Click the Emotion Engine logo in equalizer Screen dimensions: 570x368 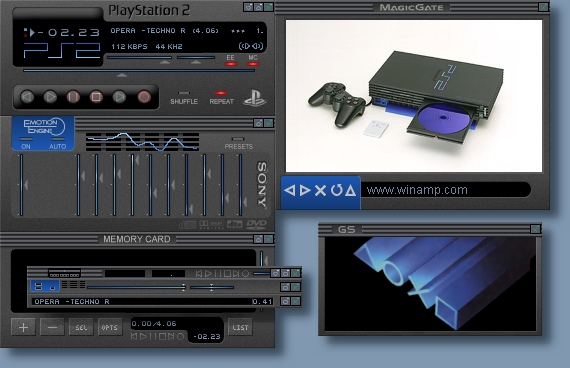(44, 126)
